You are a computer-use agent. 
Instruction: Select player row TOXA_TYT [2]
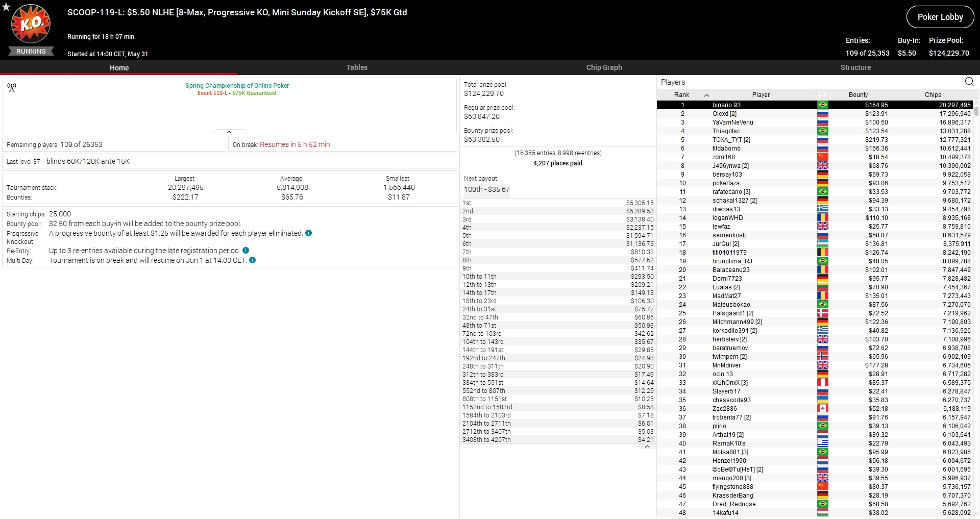[x=815, y=140]
